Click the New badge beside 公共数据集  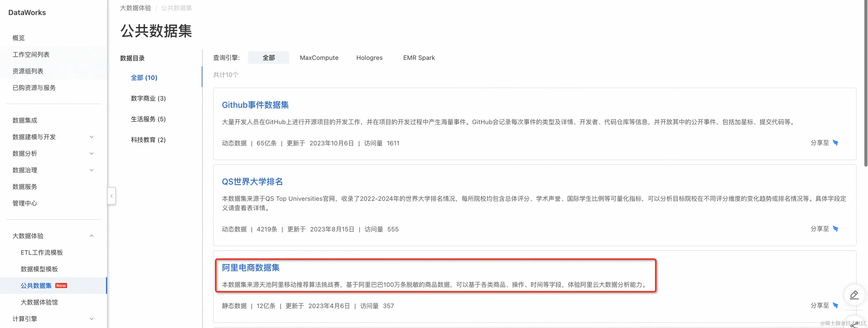pyautogui.click(x=61, y=285)
